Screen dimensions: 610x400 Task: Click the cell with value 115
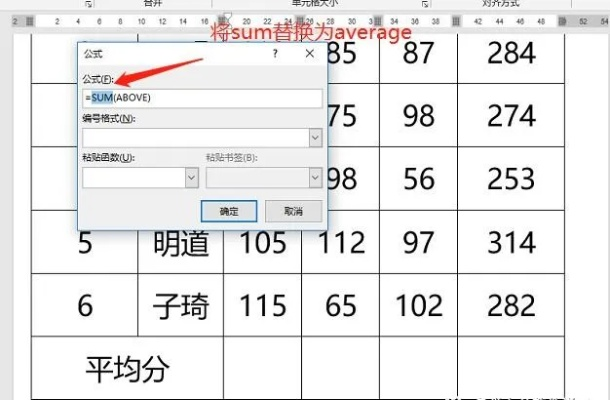click(x=262, y=305)
